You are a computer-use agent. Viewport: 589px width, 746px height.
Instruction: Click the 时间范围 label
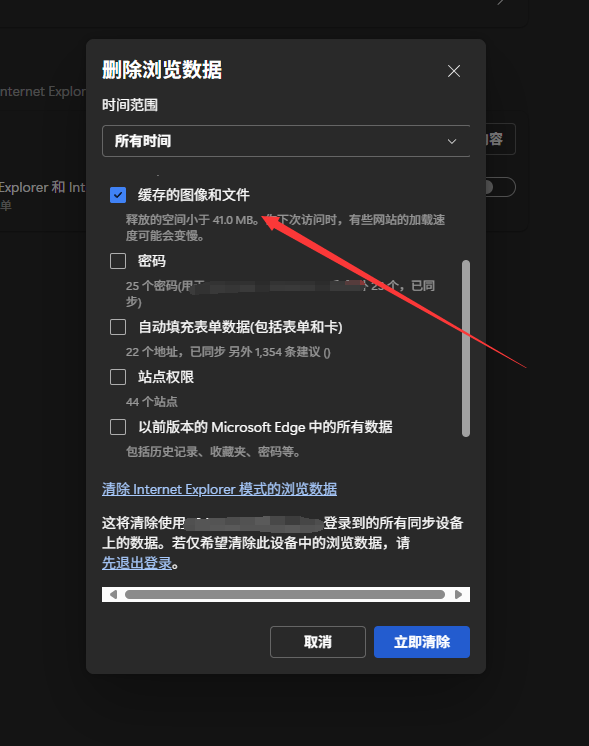130,105
